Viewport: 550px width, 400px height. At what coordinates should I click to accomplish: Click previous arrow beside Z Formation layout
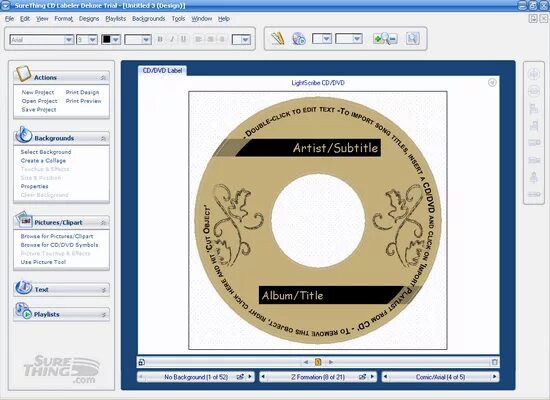tap(263, 377)
